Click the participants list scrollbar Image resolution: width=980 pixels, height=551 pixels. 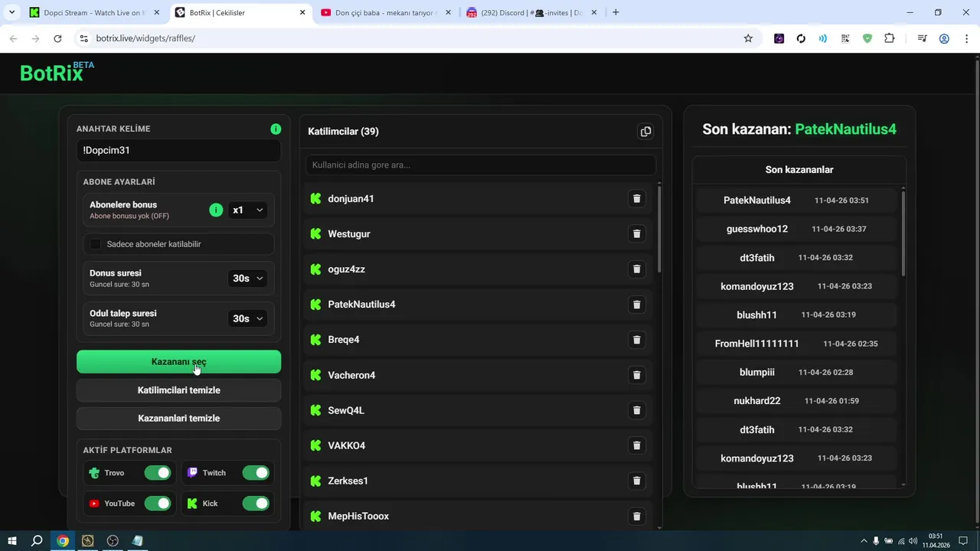click(658, 228)
